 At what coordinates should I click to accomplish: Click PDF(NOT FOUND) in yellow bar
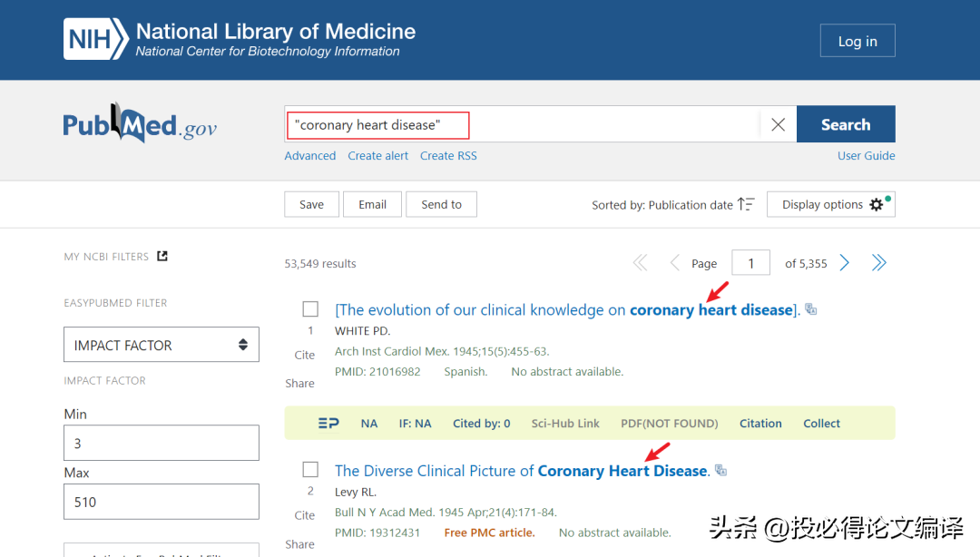pyautogui.click(x=670, y=424)
